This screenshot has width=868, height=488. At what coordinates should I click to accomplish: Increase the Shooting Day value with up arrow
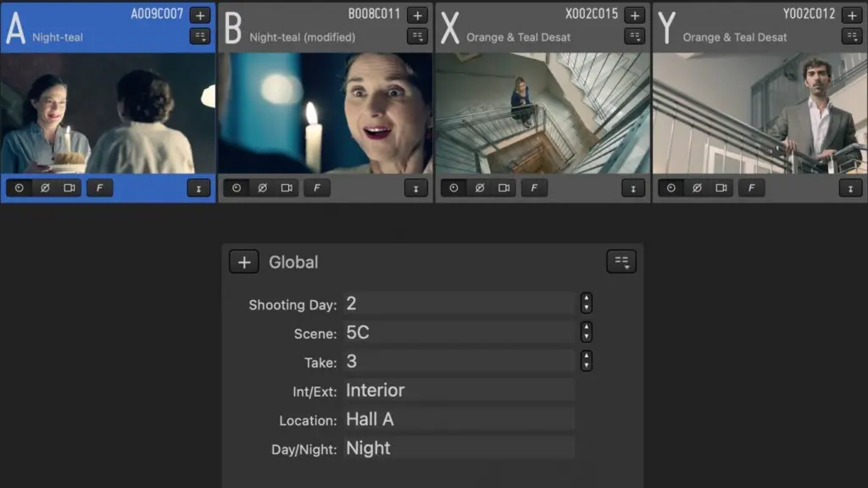pyautogui.click(x=587, y=297)
